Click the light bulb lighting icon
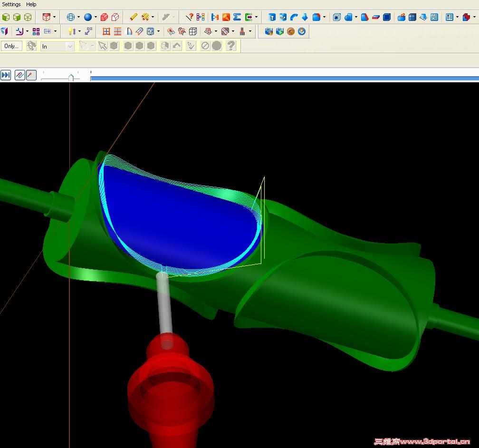The image size is (479, 448). [x=71, y=31]
